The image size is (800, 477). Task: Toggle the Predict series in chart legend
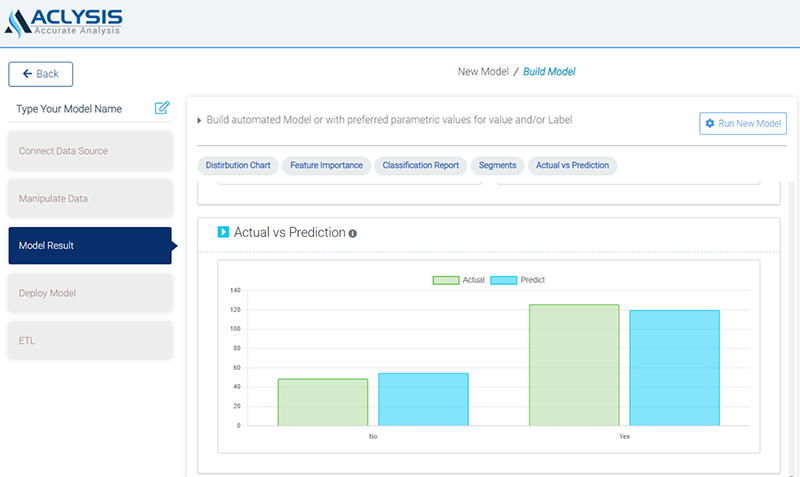pos(518,280)
